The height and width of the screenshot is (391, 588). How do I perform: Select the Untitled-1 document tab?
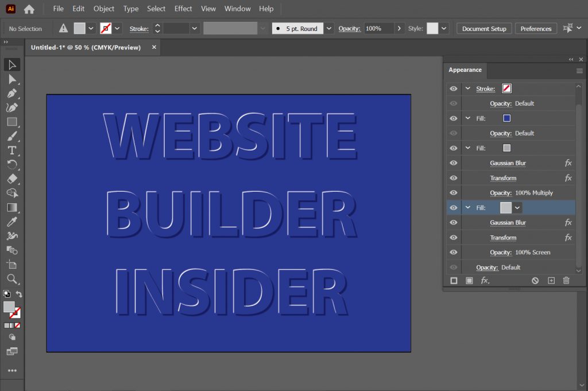pos(87,48)
